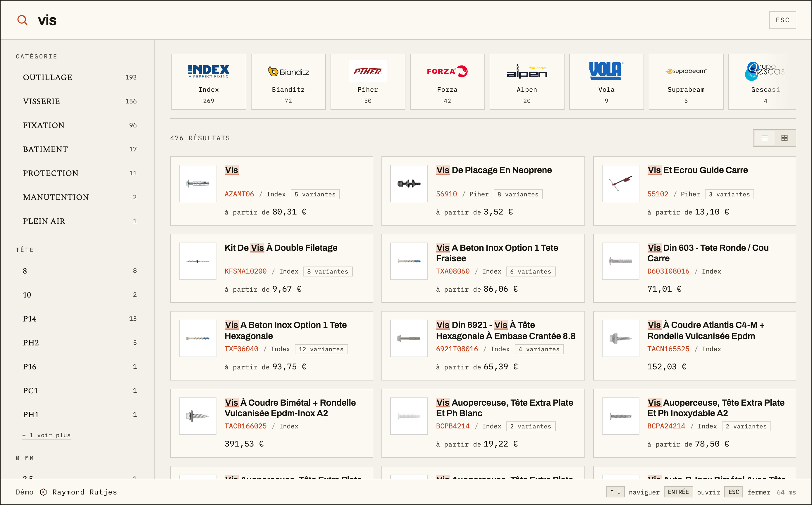Open Vis Din 603 Tete Ronde thumbnail
This screenshot has height=505, width=812.
coord(620,261)
